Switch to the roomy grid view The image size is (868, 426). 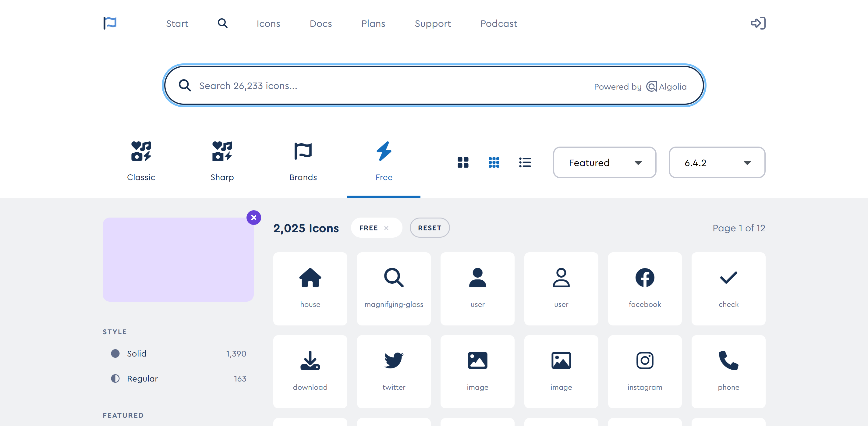[463, 162]
